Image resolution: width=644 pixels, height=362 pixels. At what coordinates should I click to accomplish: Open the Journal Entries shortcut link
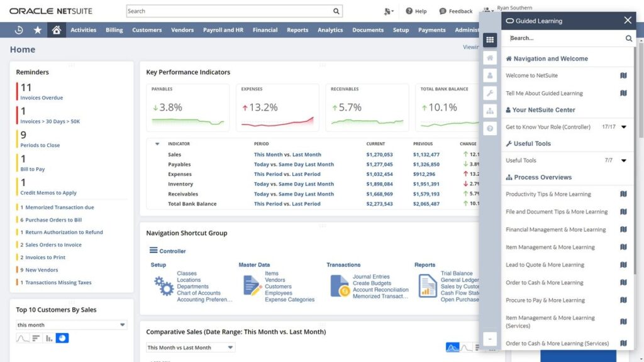(x=371, y=277)
